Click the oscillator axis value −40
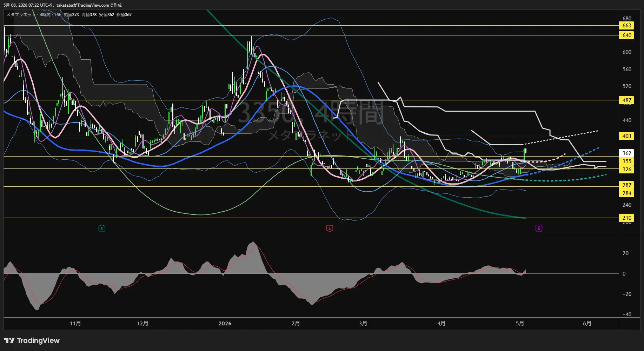Image resolution: width=644 pixels, height=351 pixels. point(626,314)
